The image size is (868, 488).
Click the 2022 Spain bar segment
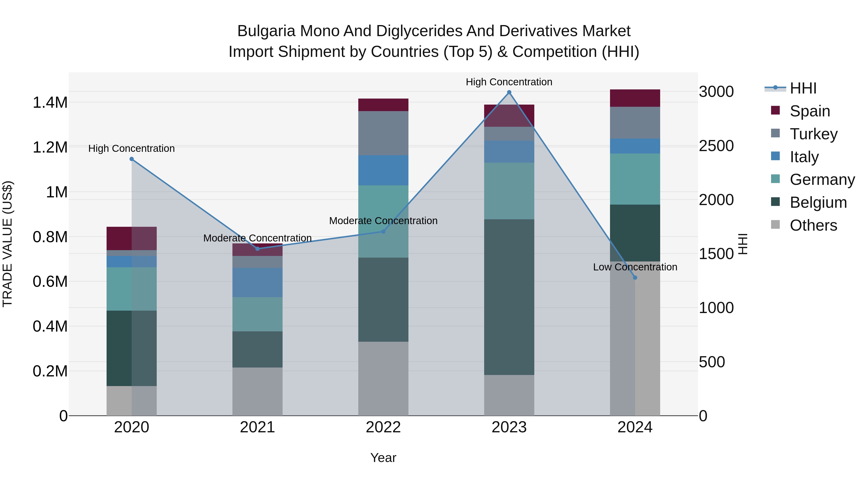tap(383, 105)
